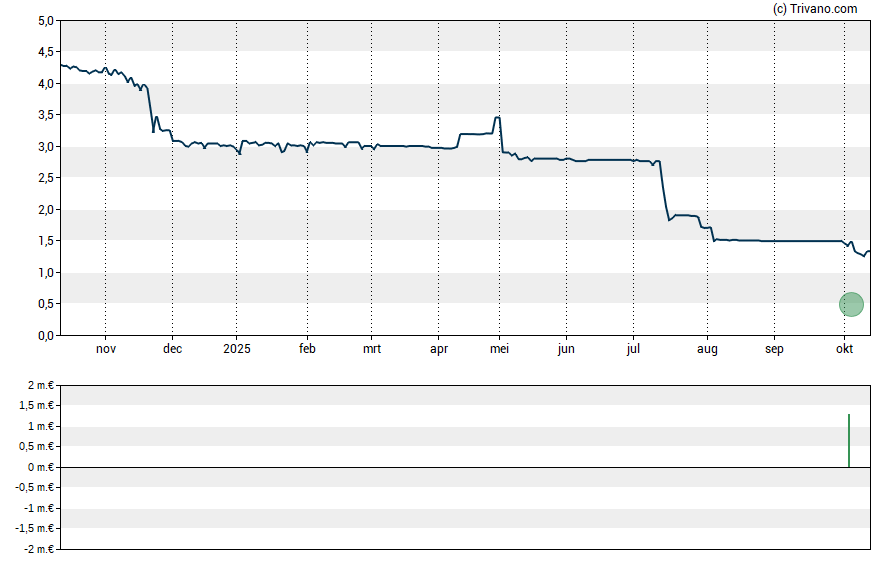This screenshot has height=565, width=888.
Task: Open the Trivano.com copyright link
Action: click(815, 9)
